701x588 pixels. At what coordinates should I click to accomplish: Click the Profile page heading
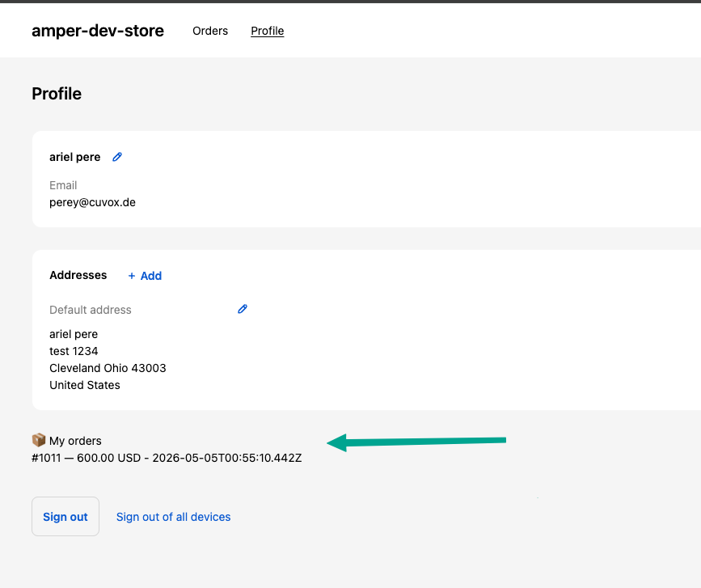(x=57, y=94)
